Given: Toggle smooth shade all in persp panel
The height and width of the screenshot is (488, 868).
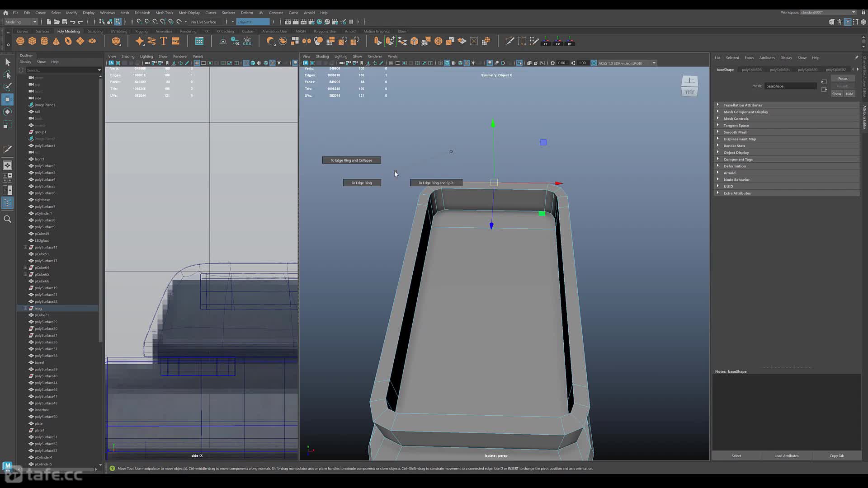Looking at the screenshot, I should click(447, 63).
